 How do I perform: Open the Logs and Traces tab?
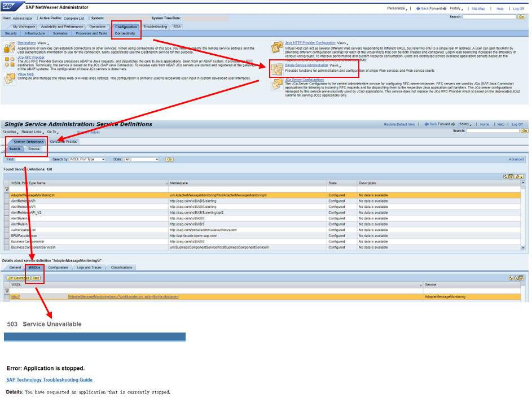[89, 268]
